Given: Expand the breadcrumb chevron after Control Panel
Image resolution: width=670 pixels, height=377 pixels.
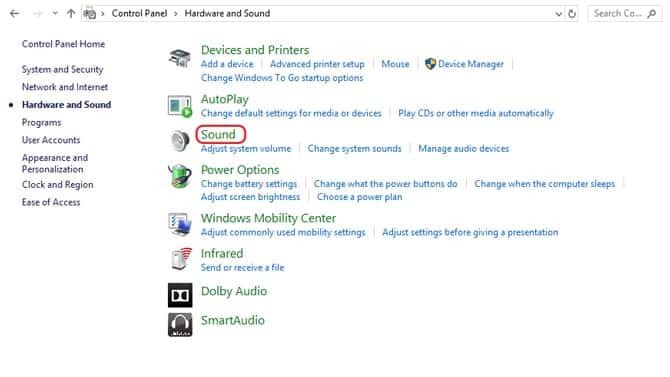Looking at the screenshot, I should point(176,14).
